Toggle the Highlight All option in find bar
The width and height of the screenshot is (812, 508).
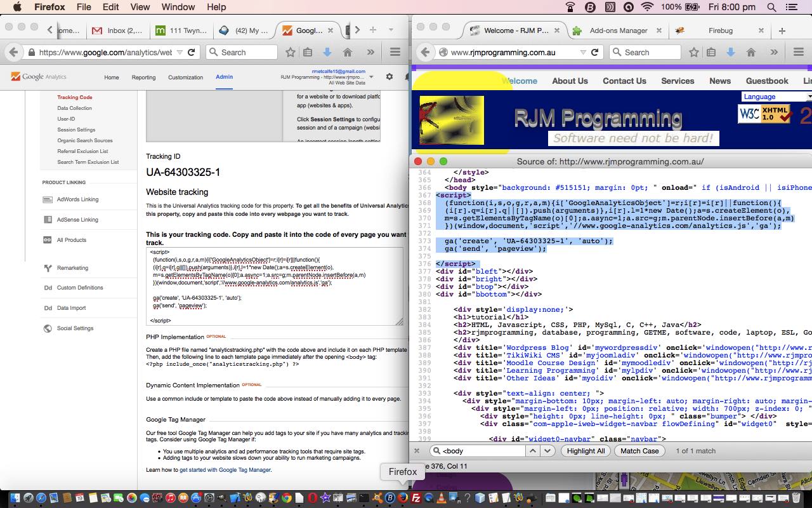pos(586,451)
